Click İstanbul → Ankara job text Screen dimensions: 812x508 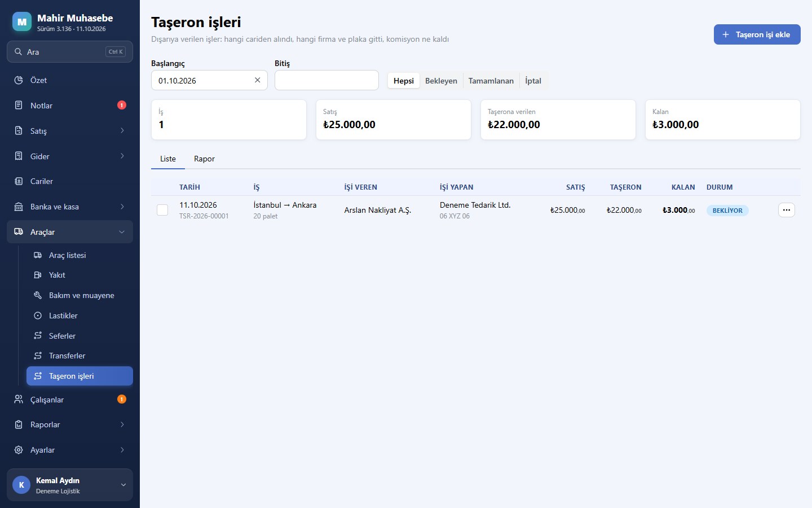285,205
